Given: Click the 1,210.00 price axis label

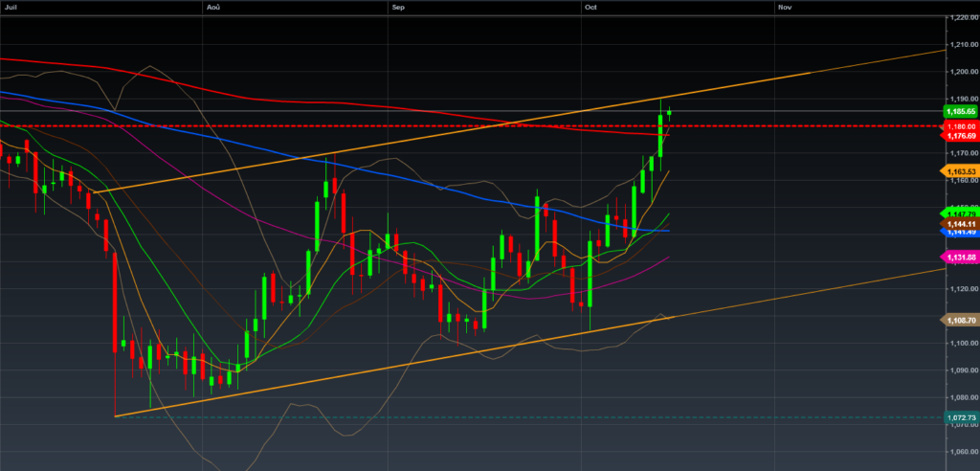Looking at the screenshot, I should tap(963, 45).
